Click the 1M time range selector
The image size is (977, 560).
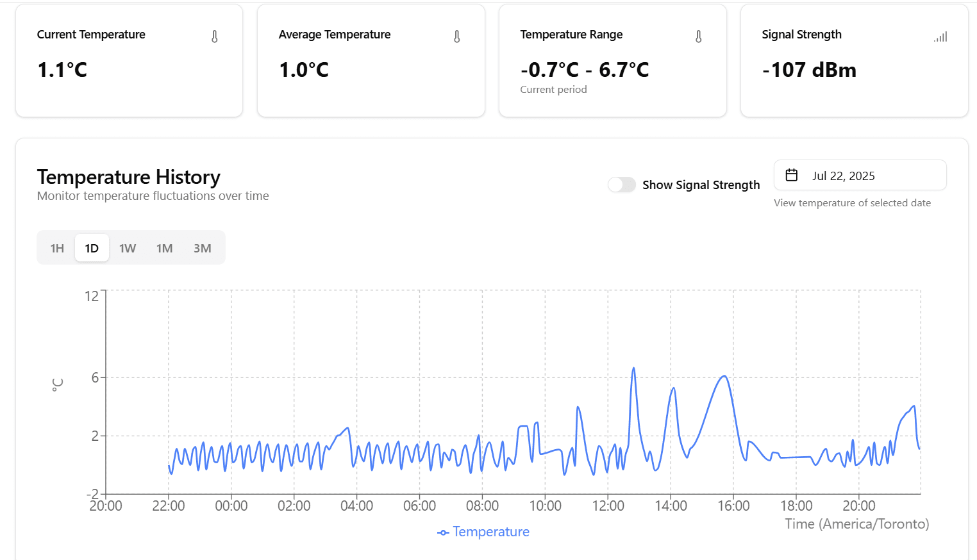pos(165,247)
